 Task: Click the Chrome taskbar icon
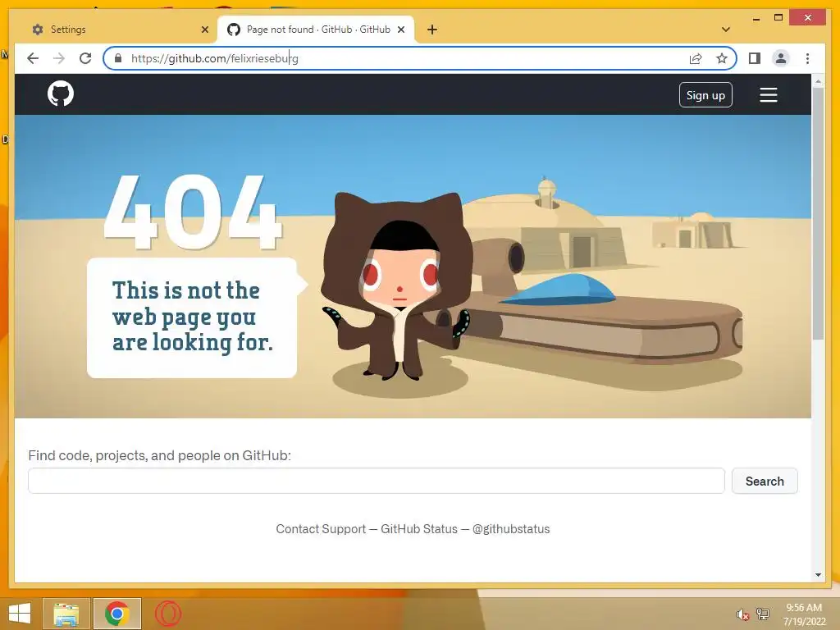(117, 614)
